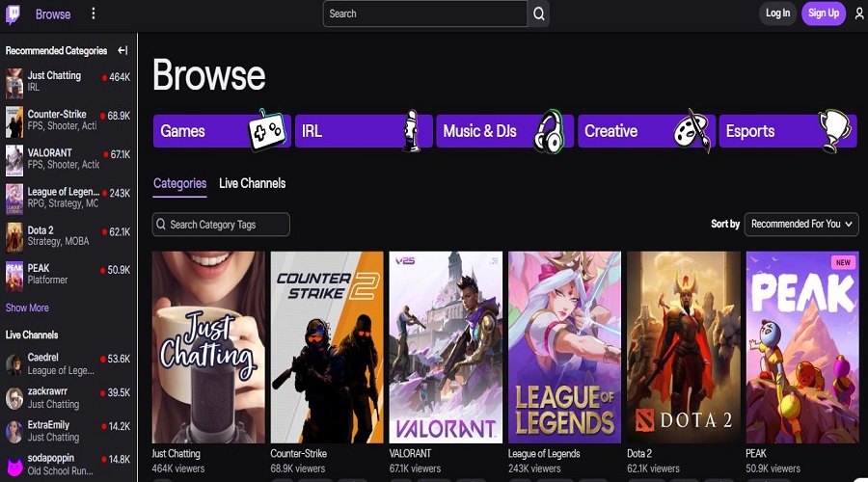
Task: Open the Counter-Strike 2 cover art
Action: pos(327,347)
